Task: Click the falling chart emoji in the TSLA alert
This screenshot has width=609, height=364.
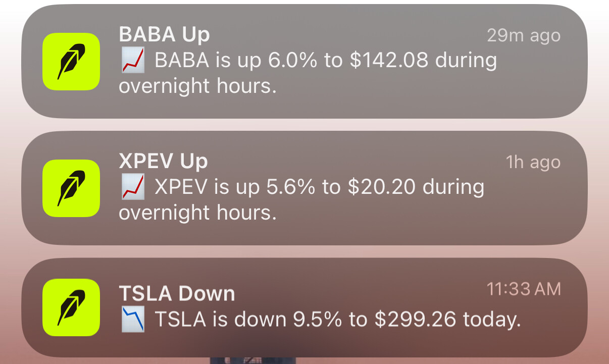Action: point(133,320)
